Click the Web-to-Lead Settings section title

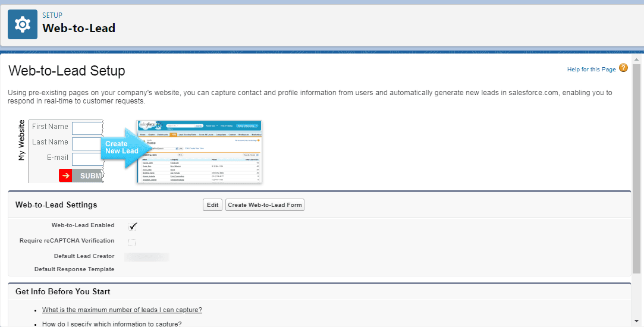coord(56,205)
